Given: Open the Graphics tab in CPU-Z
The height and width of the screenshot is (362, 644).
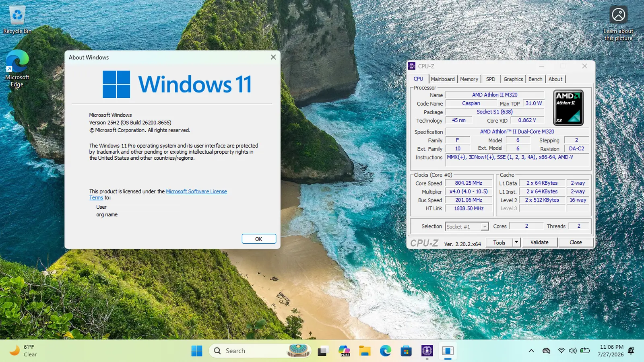Looking at the screenshot, I should (x=513, y=79).
